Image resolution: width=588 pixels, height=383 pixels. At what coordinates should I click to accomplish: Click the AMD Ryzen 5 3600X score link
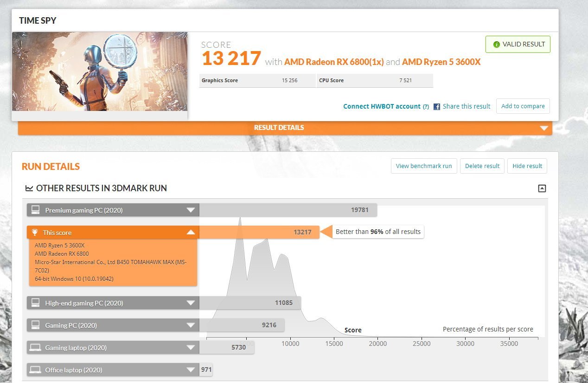pyautogui.click(x=441, y=62)
